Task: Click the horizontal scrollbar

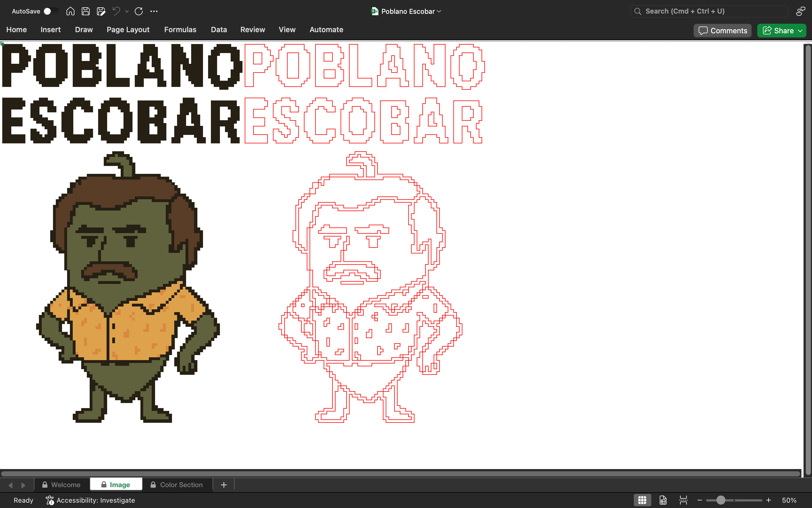Action: click(x=400, y=474)
